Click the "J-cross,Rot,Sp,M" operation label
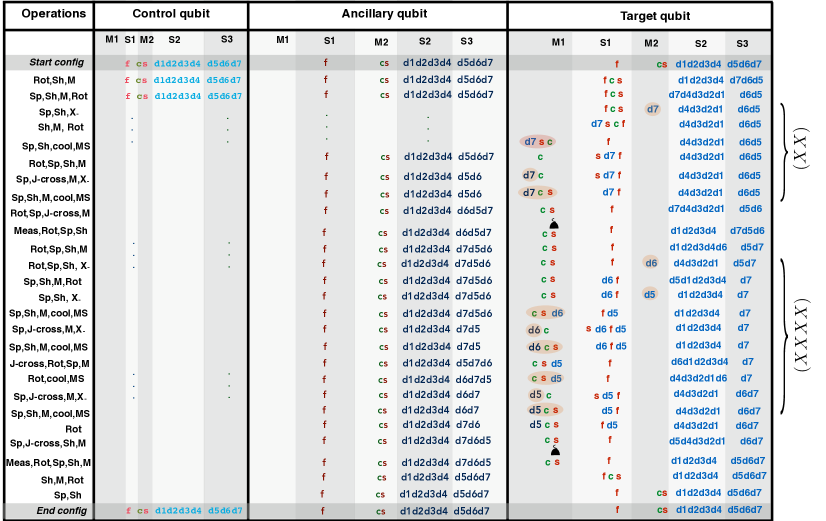Screen dimensions: 826x521 point(50,363)
